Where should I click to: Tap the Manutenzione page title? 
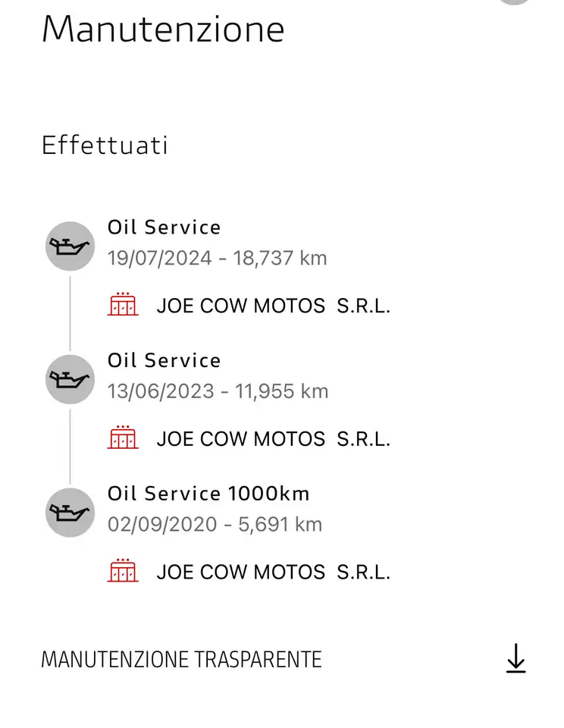pyautogui.click(x=163, y=30)
